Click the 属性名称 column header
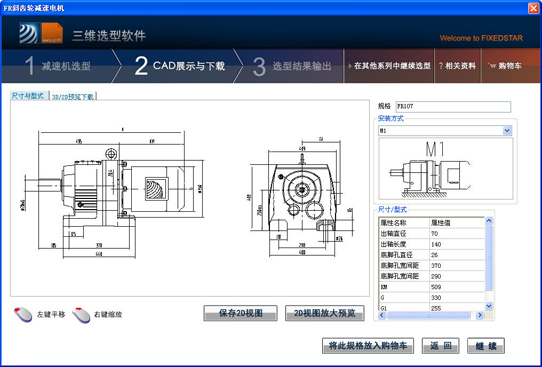Screen dimensions: 542x367 click(404, 223)
